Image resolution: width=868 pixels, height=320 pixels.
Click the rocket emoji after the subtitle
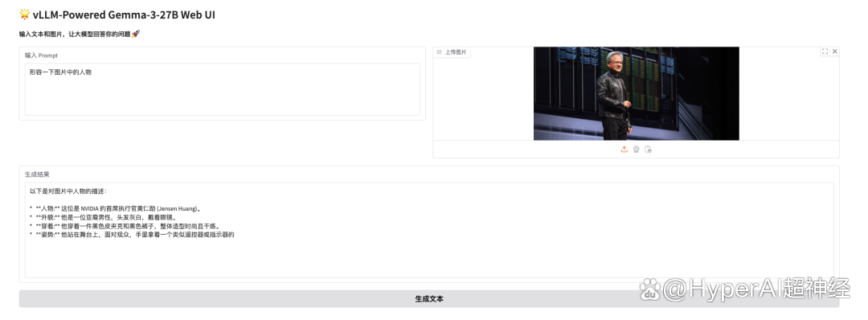tap(136, 34)
